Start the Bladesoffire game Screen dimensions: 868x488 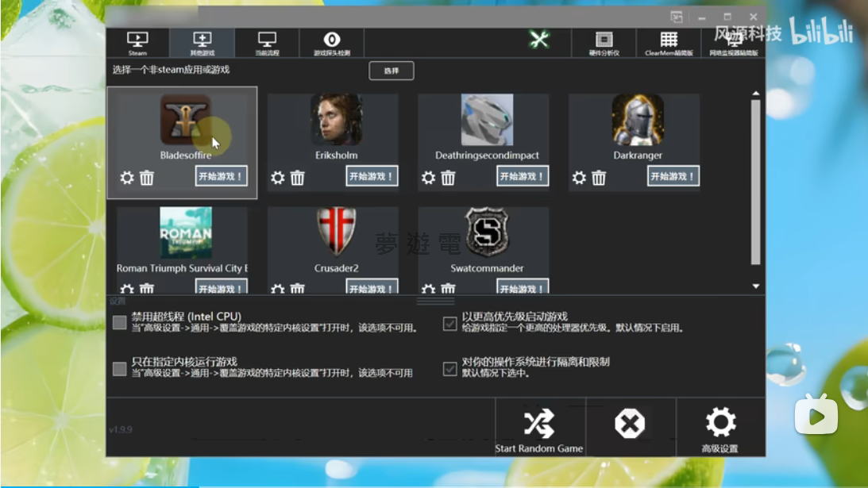click(221, 176)
